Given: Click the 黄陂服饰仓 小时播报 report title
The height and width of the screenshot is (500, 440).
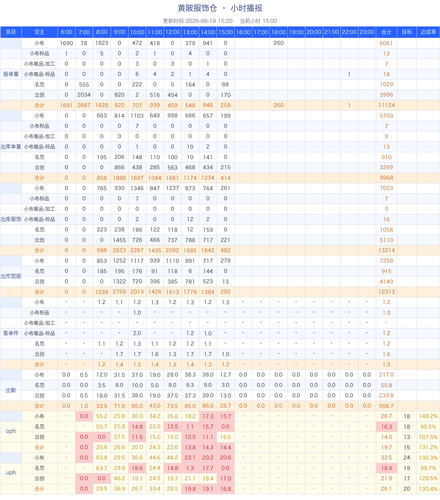Looking at the screenshot, I should pos(220,8).
